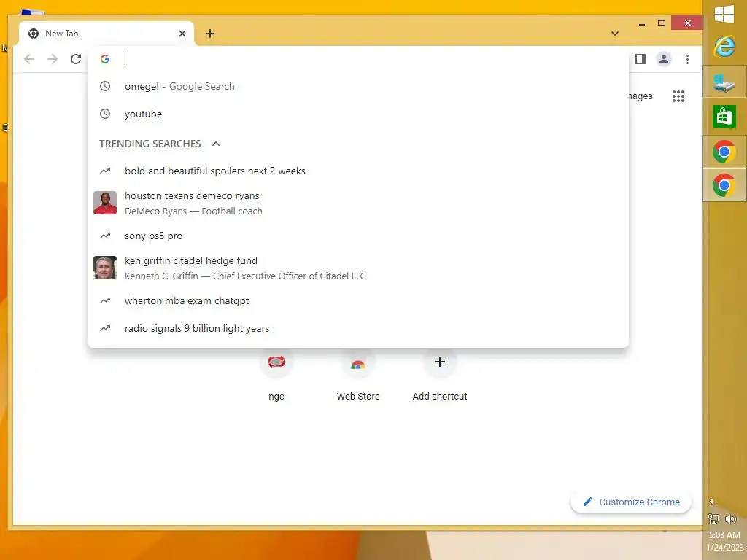Select ken griffin citadel hedge fund suggestion
This screenshot has height=560, width=747.
357,268
